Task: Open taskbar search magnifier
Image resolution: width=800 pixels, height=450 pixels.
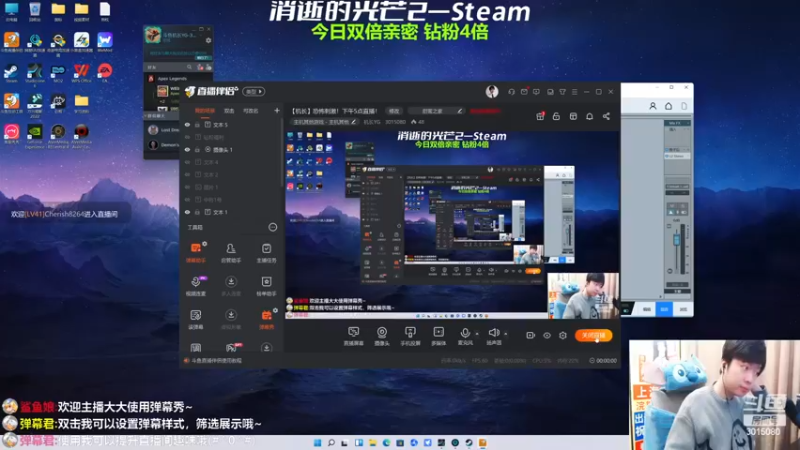Action: [331, 443]
